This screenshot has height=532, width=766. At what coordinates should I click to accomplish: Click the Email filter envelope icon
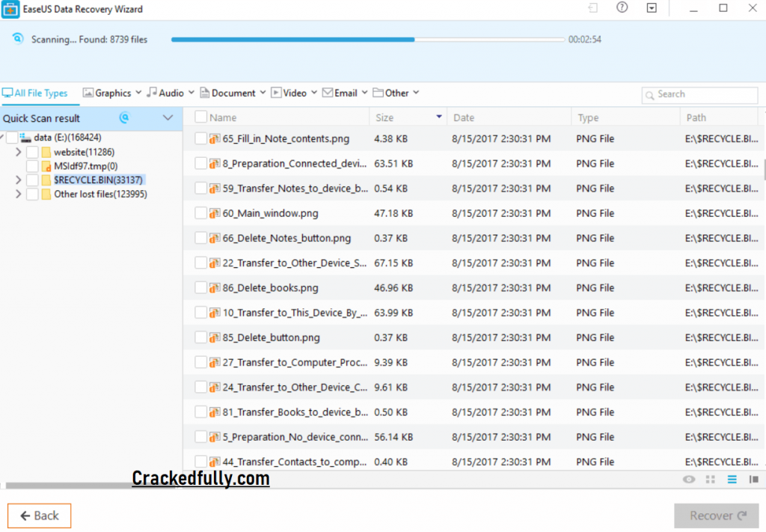328,92
